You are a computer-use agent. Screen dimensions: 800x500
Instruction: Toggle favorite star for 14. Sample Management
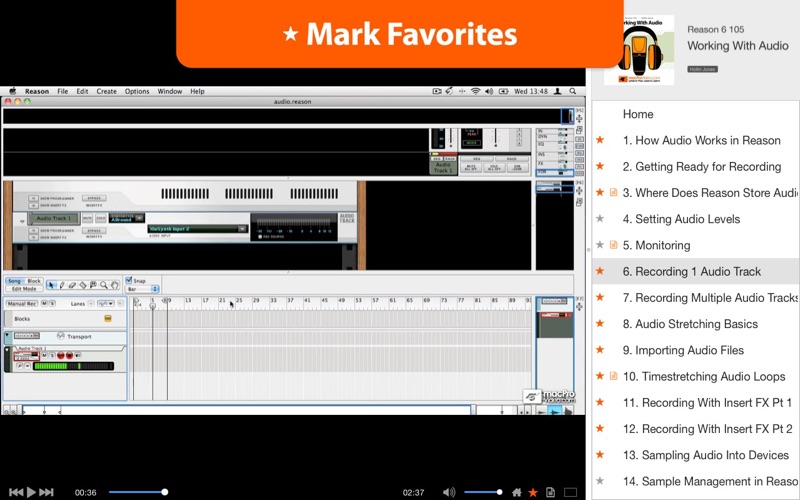click(601, 481)
